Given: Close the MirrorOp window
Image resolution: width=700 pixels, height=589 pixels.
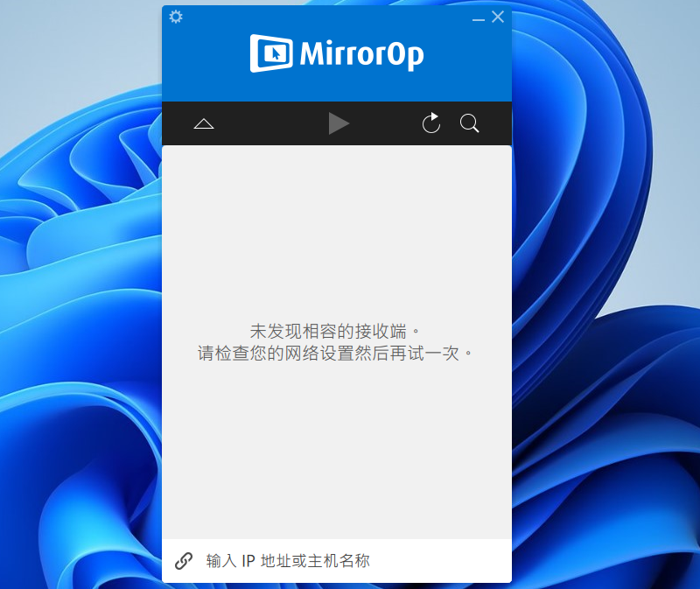Looking at the screenshot, I should [x=498, y=17].
